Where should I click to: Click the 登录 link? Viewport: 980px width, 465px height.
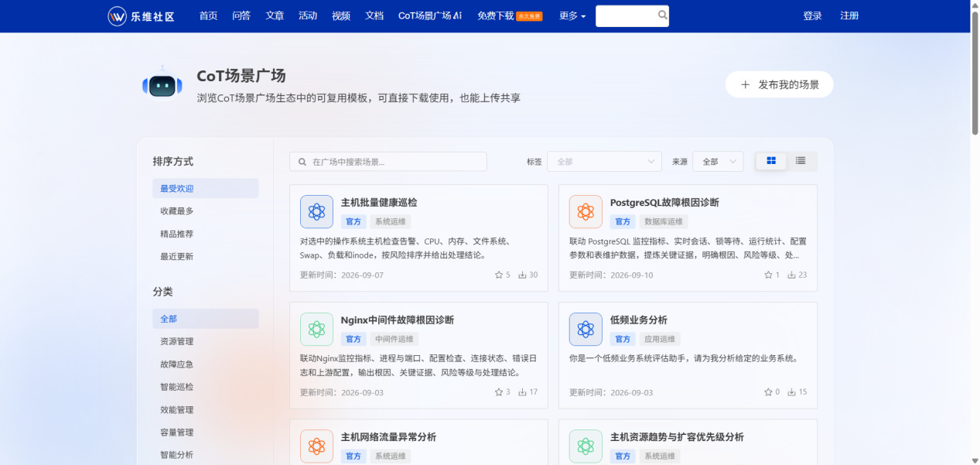pos(812,16)
